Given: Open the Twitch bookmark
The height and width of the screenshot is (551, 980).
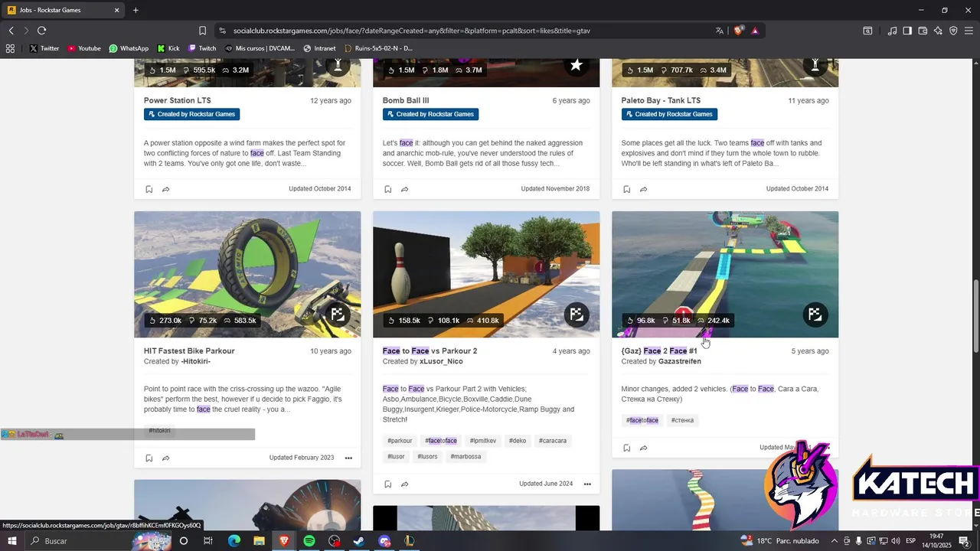Looking at the screenshot, I should point(201,48).
